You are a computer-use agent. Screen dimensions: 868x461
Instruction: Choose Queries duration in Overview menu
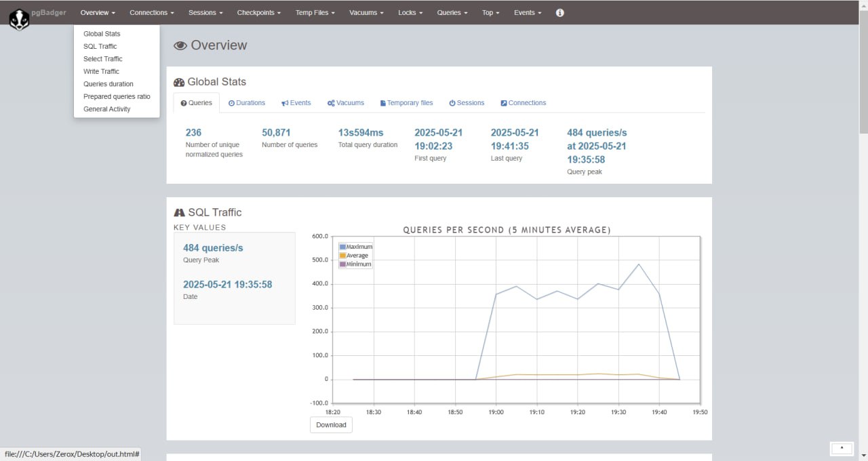[108, 84]
